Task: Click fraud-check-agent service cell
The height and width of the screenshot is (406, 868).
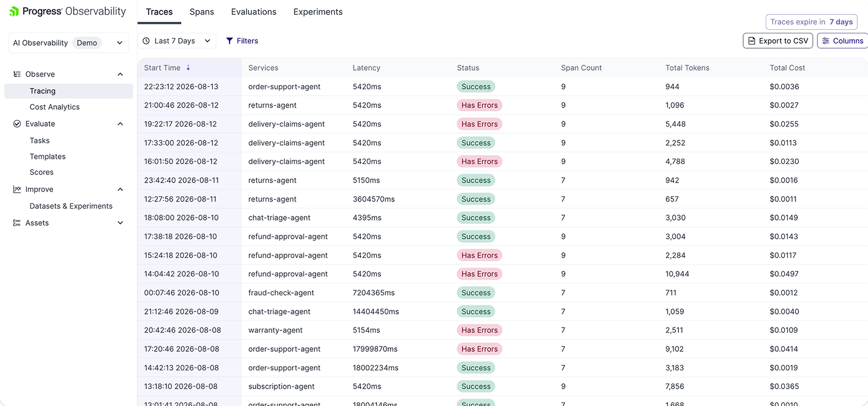Action: pyautogui.click(x=281, y=292)
